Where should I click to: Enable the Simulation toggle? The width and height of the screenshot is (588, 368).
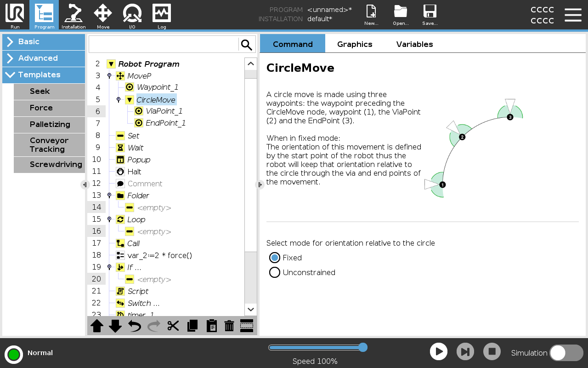(x=566, y=353)
